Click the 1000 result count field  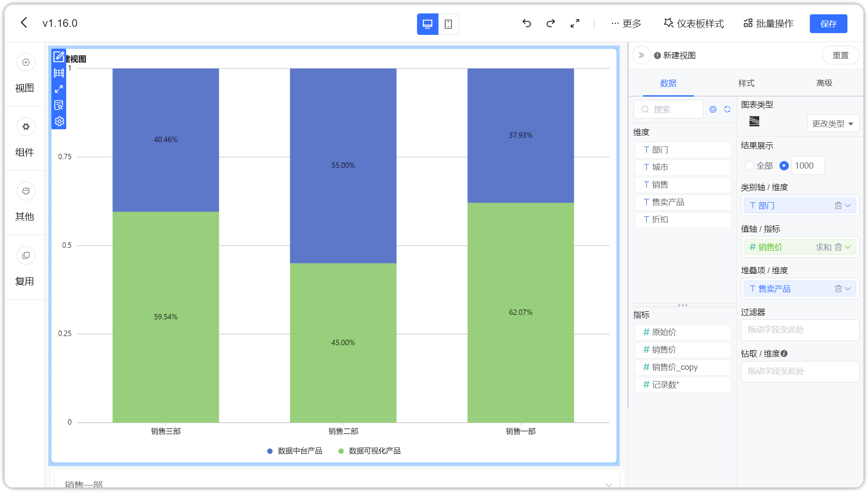pyautogui.click(x=808, y=165)
